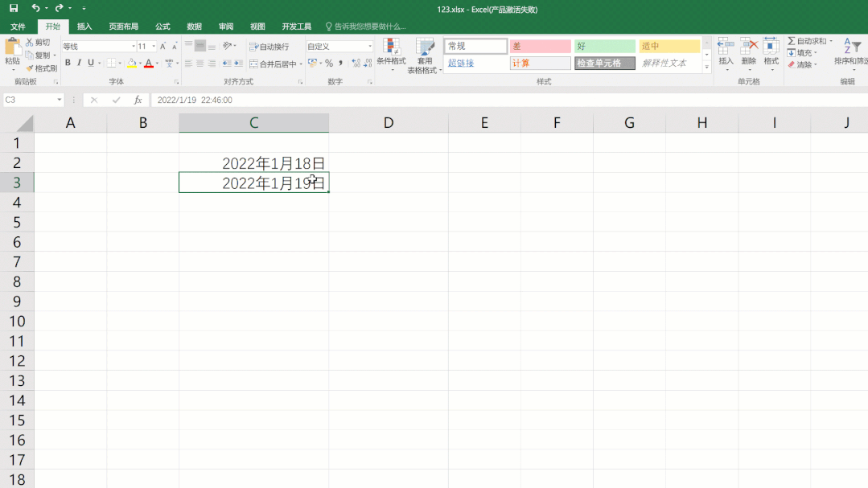Open the font size dropdown showing 11

pos(154,47)
